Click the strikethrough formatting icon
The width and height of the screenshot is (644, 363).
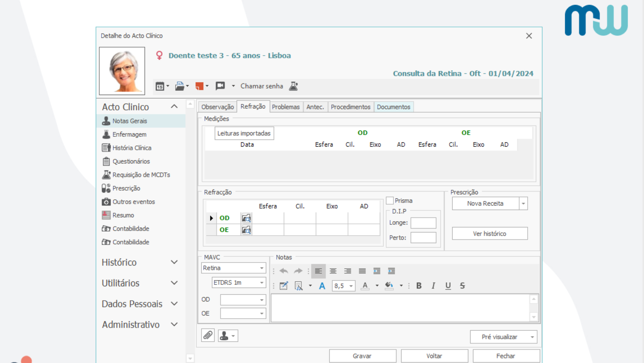[463, 286]
